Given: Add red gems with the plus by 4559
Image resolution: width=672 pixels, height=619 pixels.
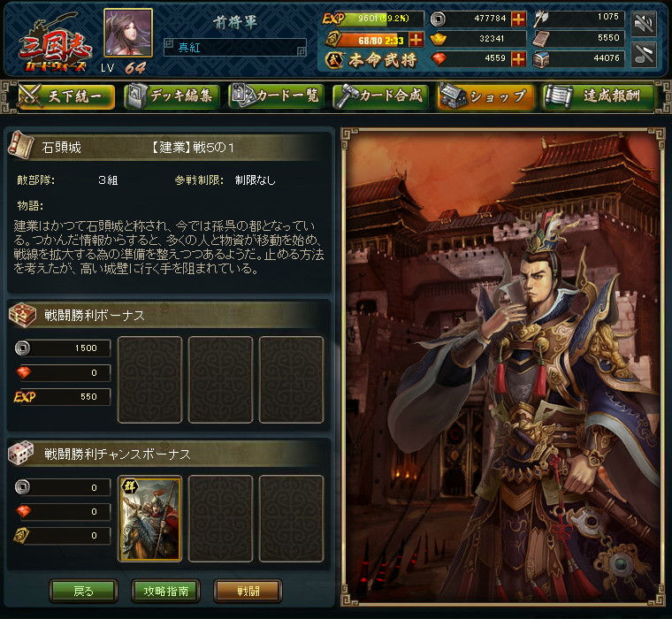Looking at the screenshot, I should coord(518,58).
